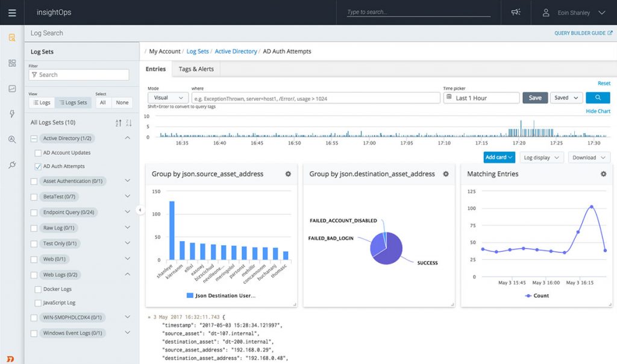This screenshot has height=364, width=617.
Task: Check the BetaTest log set checkbox
Action: pos(34,196)
